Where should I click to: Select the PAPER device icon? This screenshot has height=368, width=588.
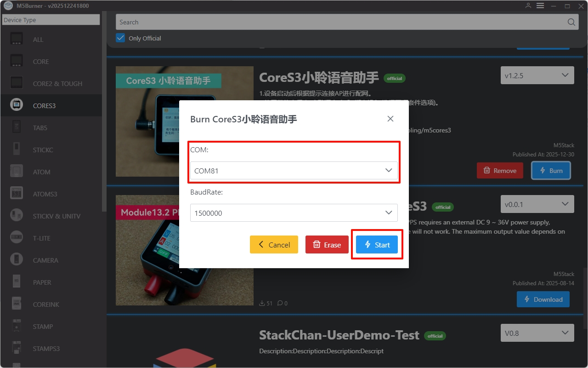(x=17, y=282)
